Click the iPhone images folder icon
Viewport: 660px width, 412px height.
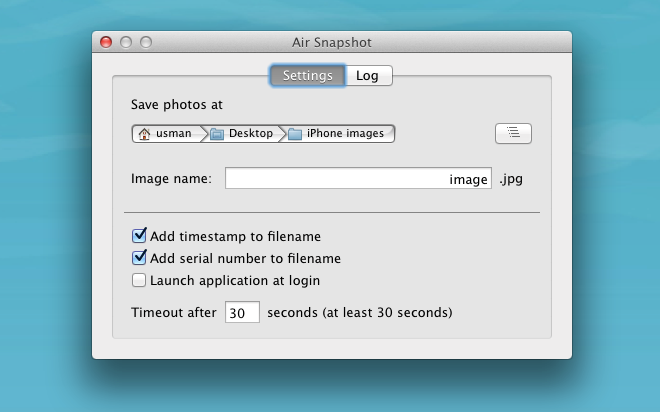[x=295, y=134]
